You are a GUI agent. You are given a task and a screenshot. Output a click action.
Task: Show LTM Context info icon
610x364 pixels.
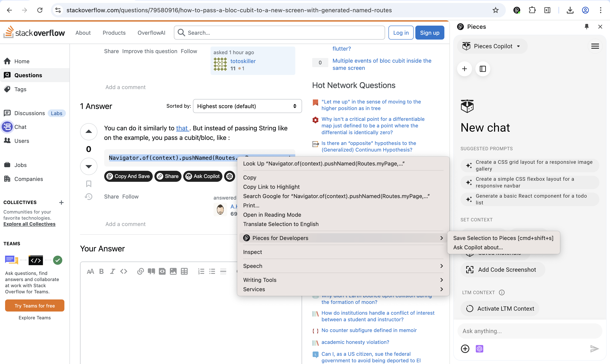502,292
